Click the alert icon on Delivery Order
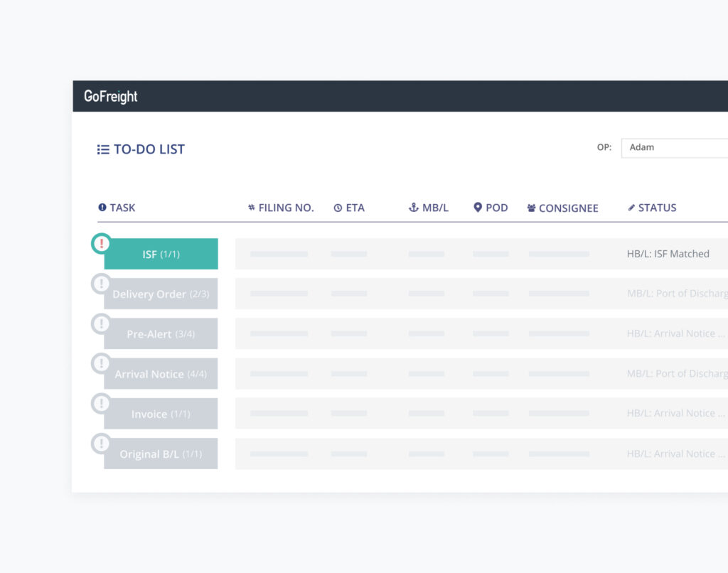Image resolution: width=728 pixels, height=573 pixels. coord(102,284)
